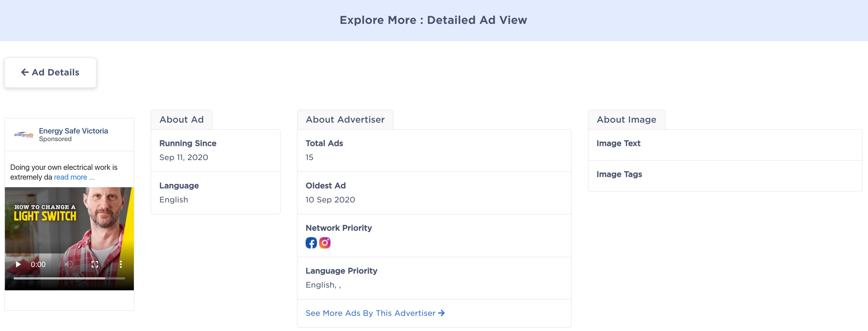Click the Image Text row
This screenshot has height=331, width=868.
click(x=724, y=144)
